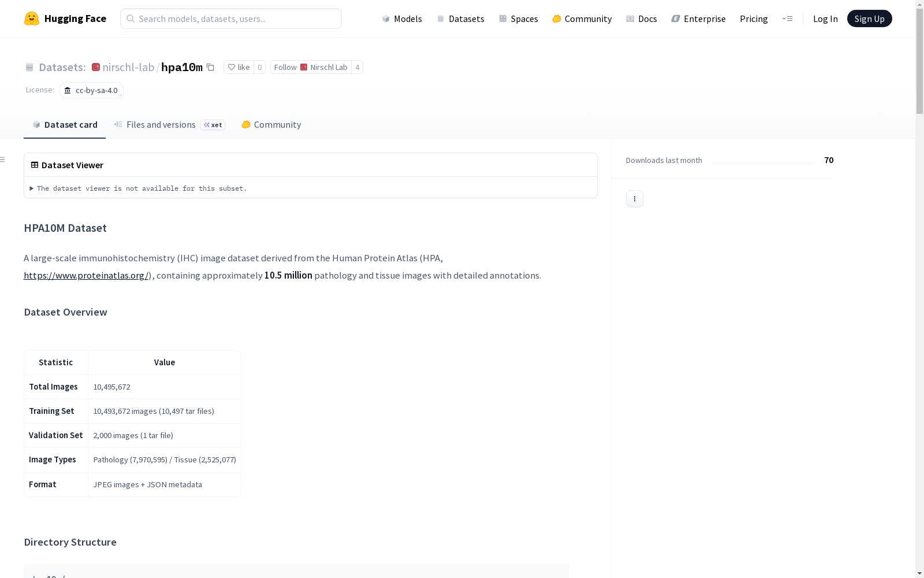This screenshot has width=924, height=578.
Task: Follow Nirschl Lab
Action: (x=311, y=67)
